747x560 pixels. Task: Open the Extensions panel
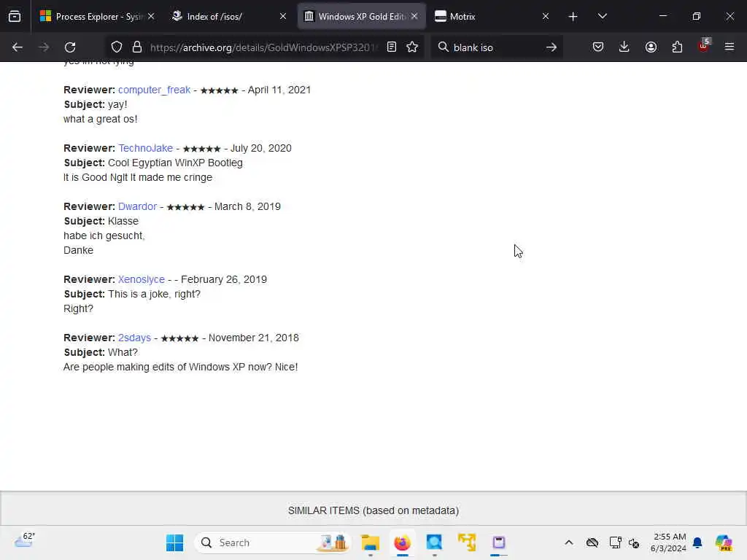[677, 47]
